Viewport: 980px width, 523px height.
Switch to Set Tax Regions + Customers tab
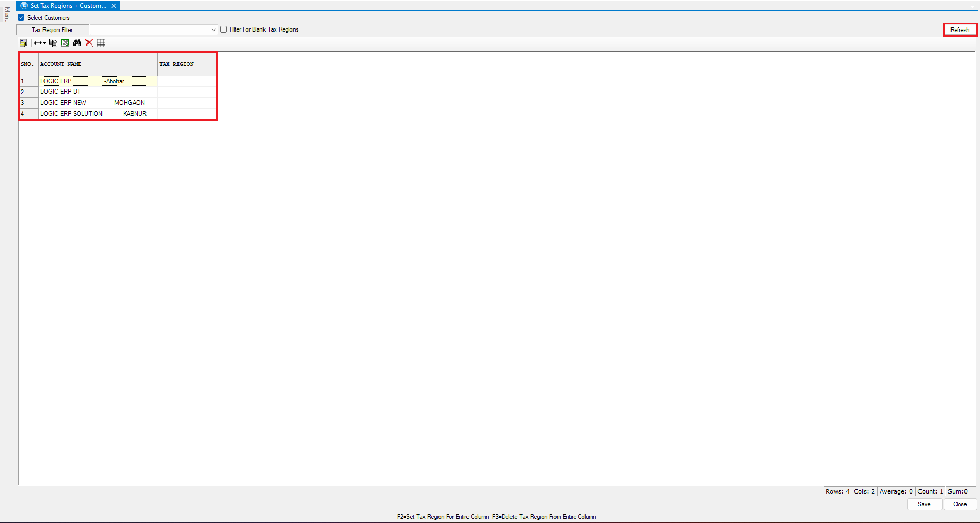[x=68, y=6]
